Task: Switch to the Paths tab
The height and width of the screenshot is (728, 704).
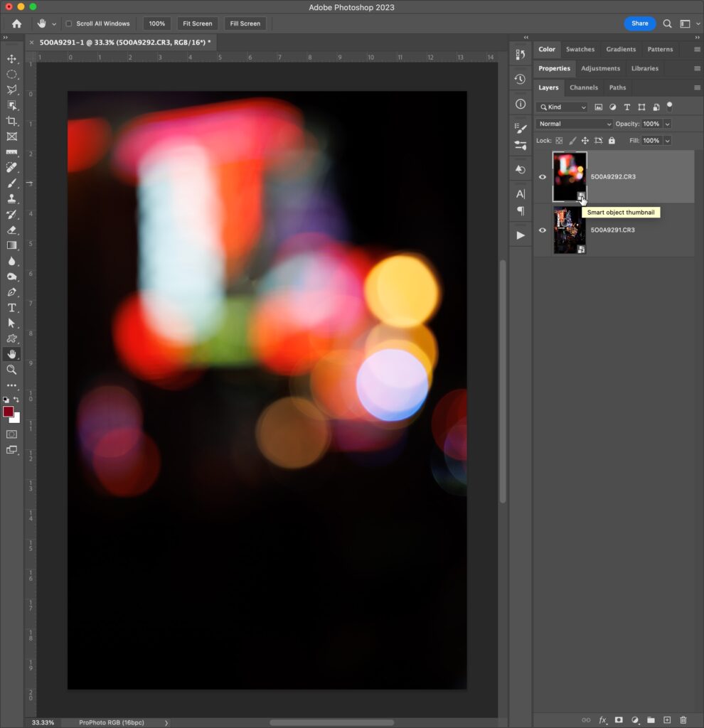Action: [618, 87]
